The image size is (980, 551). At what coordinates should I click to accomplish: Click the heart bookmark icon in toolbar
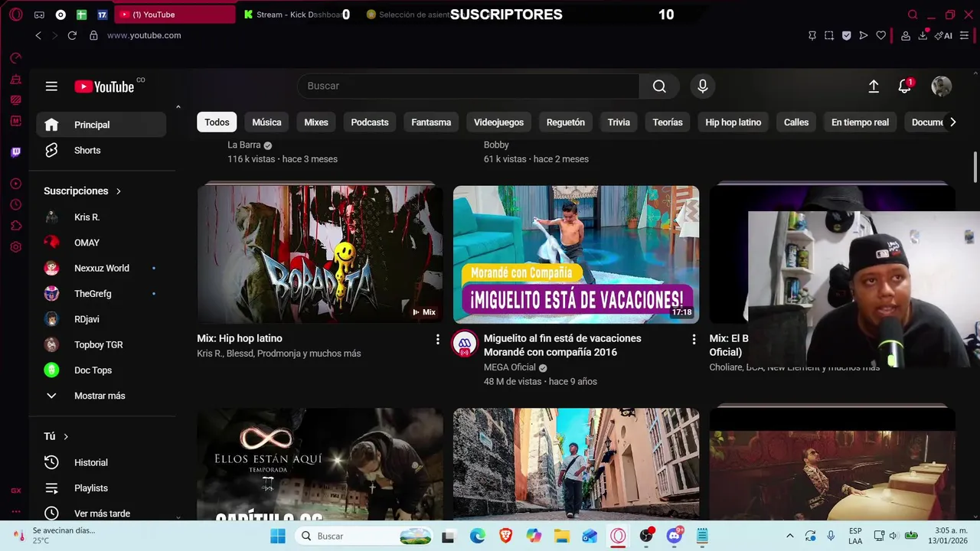[881, 35]
